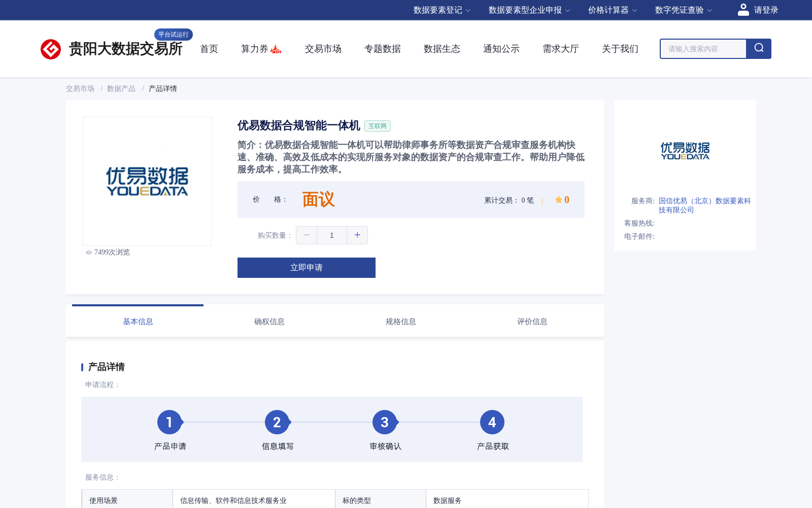Viewport: 812px width, 508px height.
Task: Click 客服热线 label in sidebar
Action: click(639, 224)
